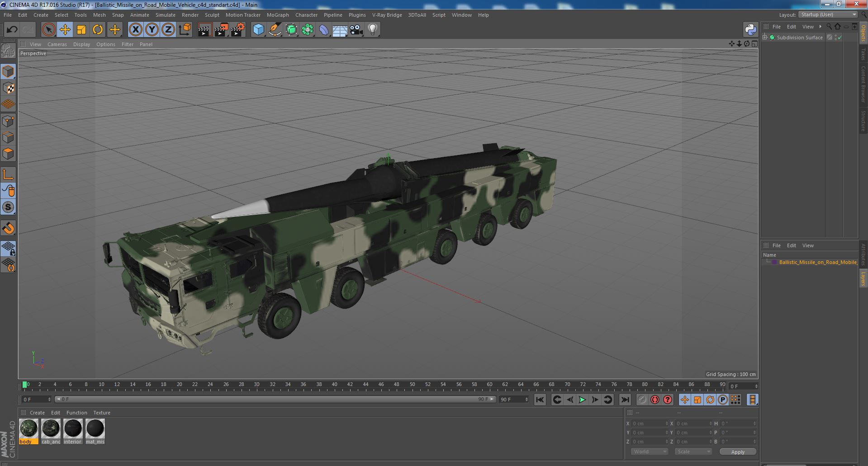Open material manager Create menu
Viewport: 868px width, 466px height.
(x=37, y=413)
